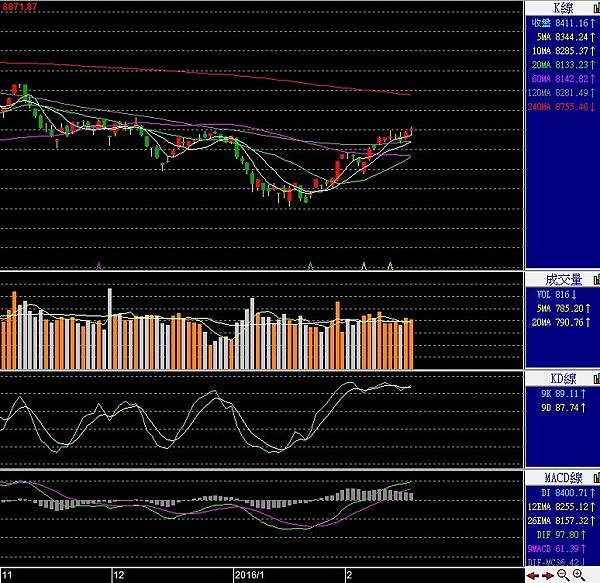Click the DIF 97.80 row

pos(561,534)
